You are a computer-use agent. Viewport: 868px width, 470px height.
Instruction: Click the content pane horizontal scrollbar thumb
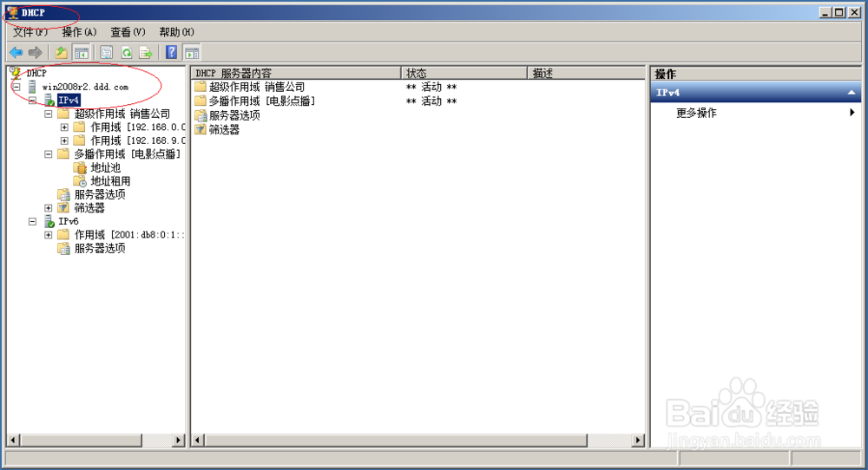click(x=396, y=441)
